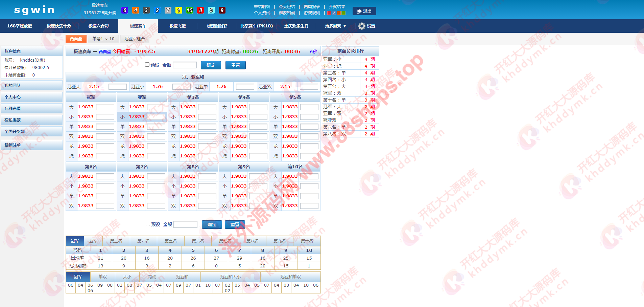
Task: Click the 冠亚大 bet amount field
Action: coord(117,87)
